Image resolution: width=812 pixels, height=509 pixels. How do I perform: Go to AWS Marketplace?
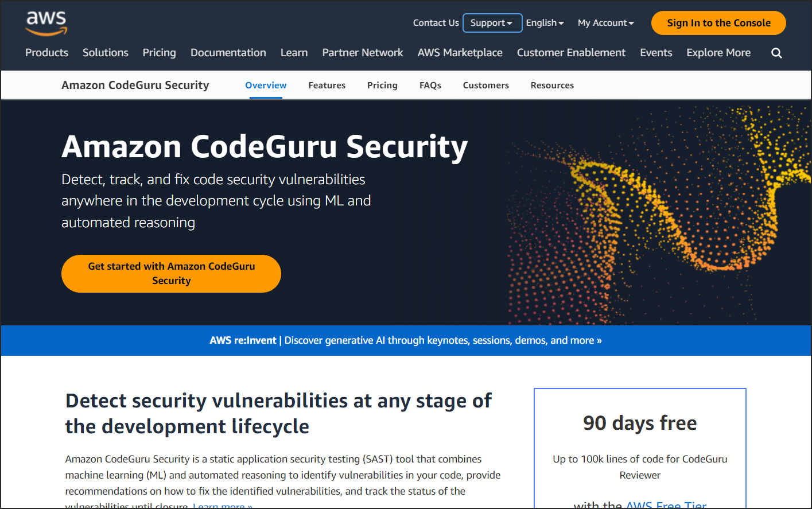[460, 53]
